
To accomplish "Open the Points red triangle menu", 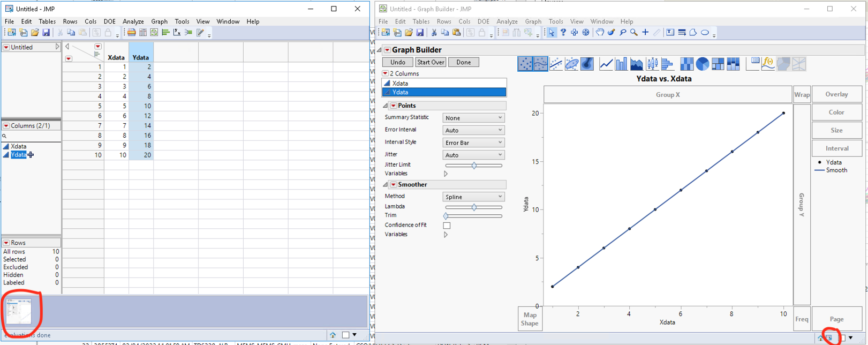I will [394, 106].
